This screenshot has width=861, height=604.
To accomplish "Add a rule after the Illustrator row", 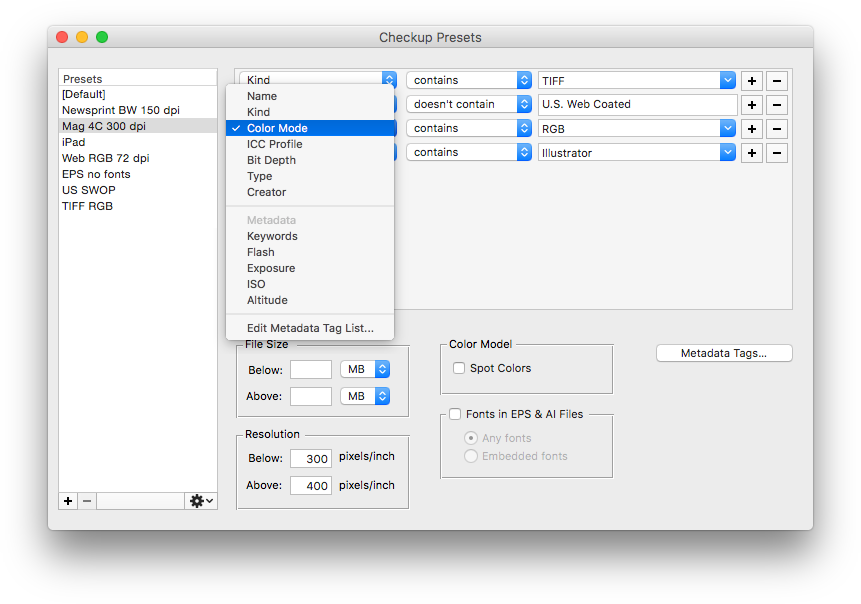I will coord(752,153).
